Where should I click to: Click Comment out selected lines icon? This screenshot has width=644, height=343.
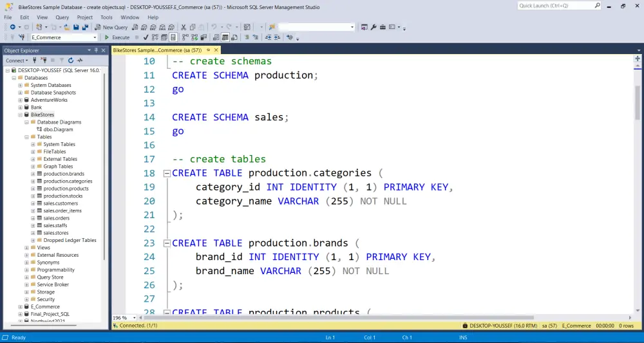(247, 37)
